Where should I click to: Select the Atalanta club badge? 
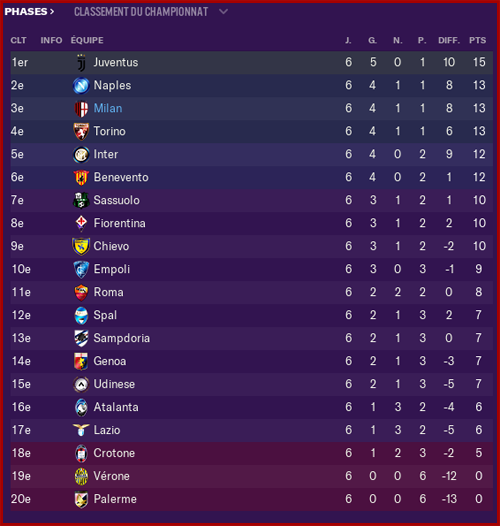81,407
